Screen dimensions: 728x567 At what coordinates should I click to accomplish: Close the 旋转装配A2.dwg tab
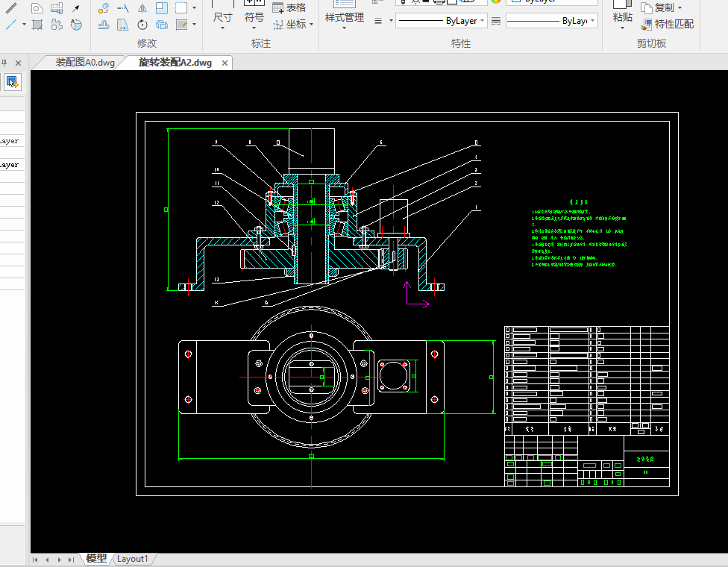[225, 63]
